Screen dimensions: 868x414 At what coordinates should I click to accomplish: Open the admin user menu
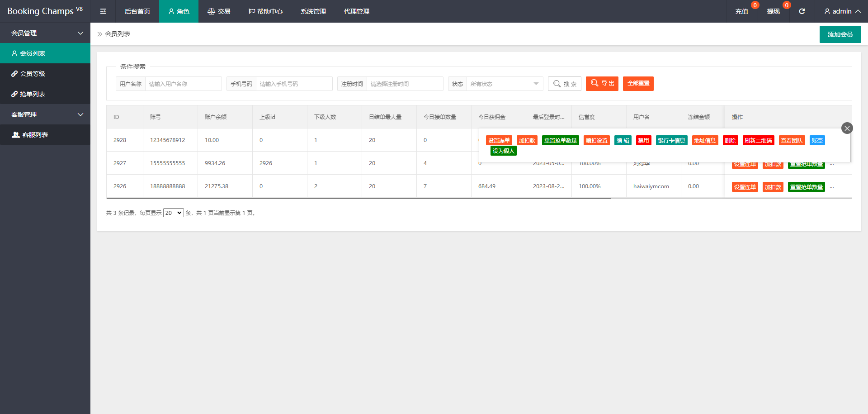point(842,11)
